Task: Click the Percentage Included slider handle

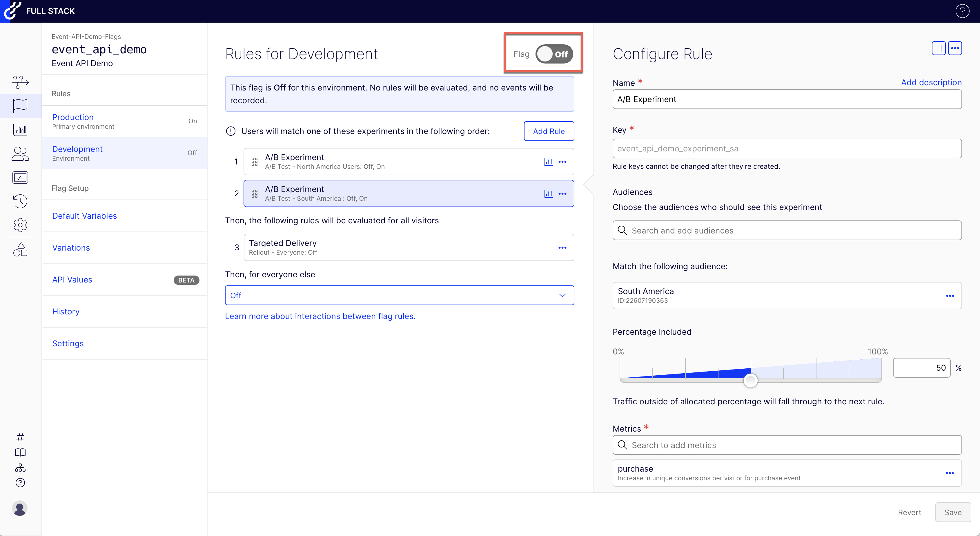Action: [750, 380]
